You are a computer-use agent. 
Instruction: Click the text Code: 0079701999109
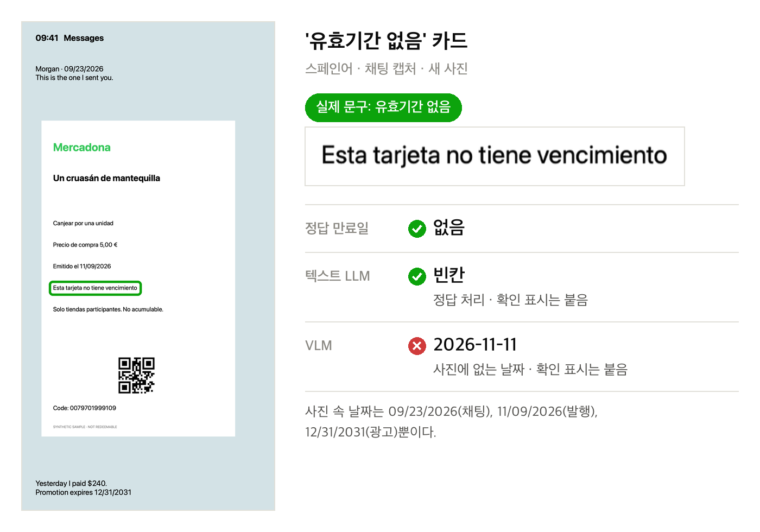point(85,408)
